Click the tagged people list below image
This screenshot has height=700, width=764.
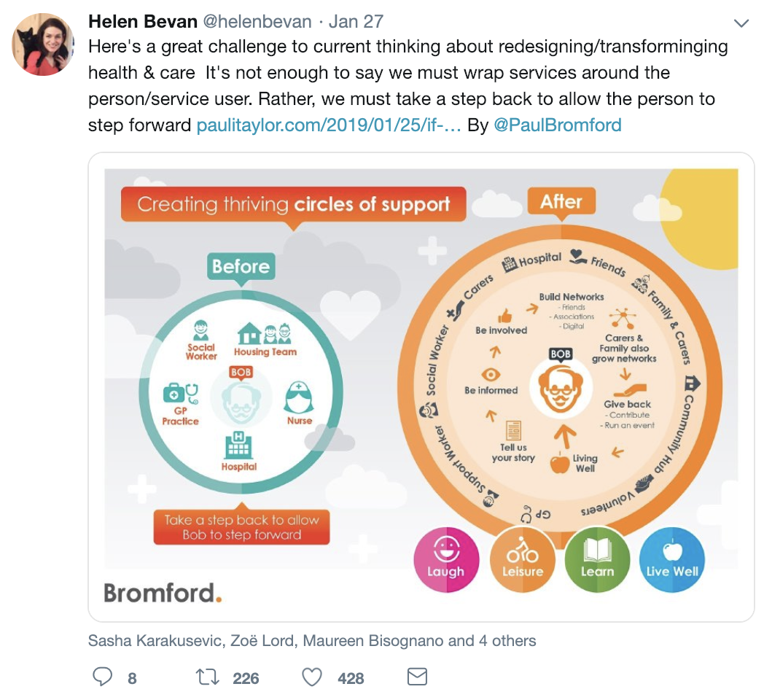[312, 641]
